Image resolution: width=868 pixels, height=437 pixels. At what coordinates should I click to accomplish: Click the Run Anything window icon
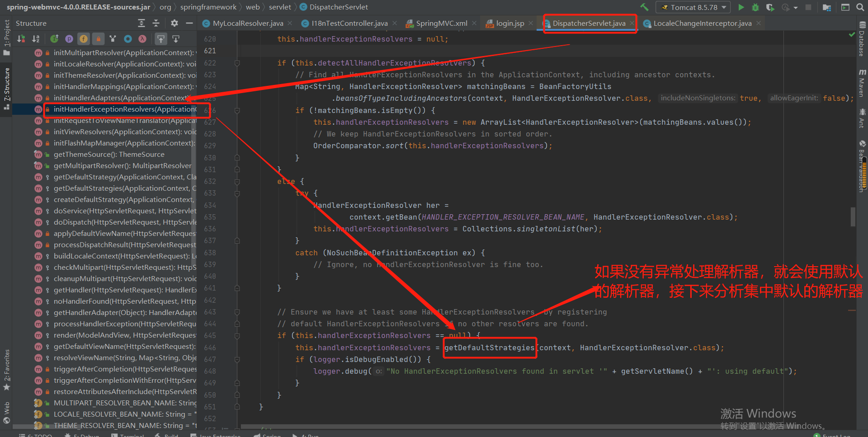tap(845, 7)
